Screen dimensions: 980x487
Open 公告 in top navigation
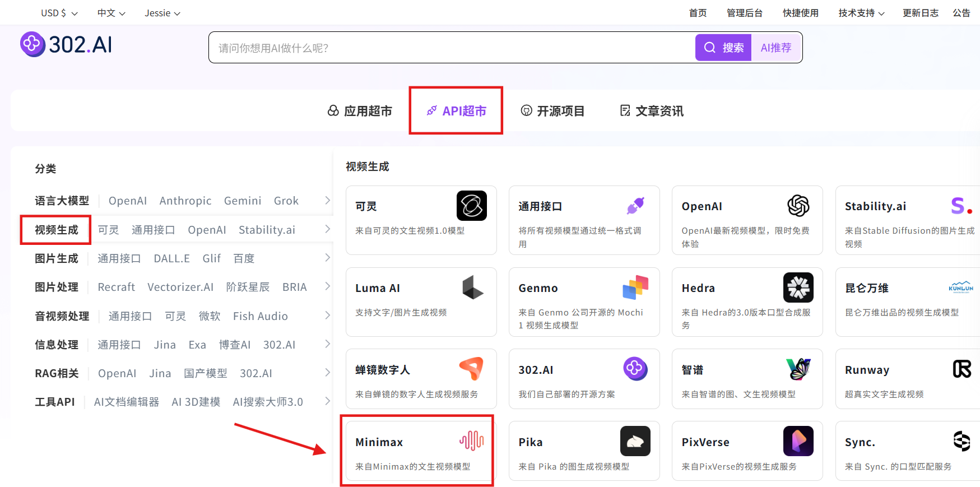(x=962, y=13)
